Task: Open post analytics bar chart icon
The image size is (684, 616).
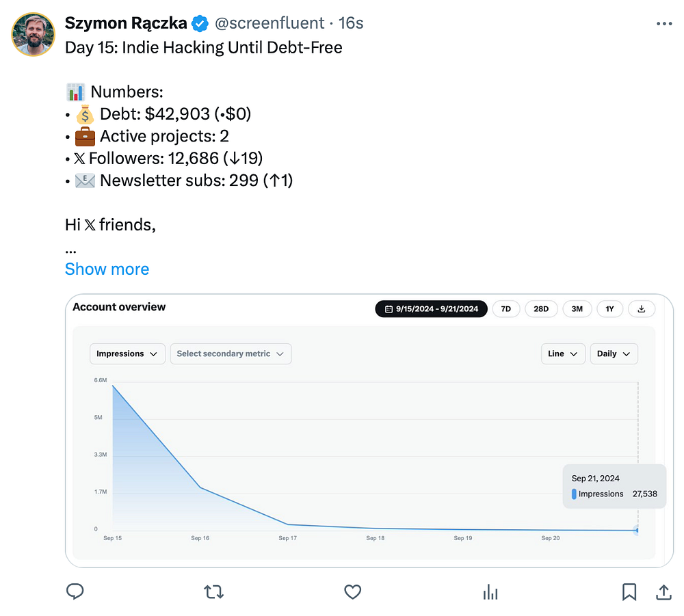Action: coord(490,591)
